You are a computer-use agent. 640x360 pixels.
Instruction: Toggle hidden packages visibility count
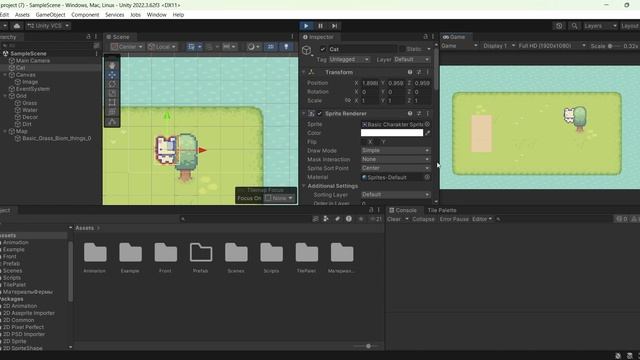pos(376,219)
